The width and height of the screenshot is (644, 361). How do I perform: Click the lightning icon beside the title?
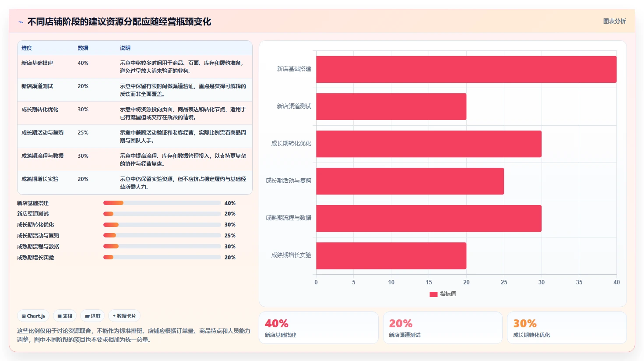click(x=21, y=22)
